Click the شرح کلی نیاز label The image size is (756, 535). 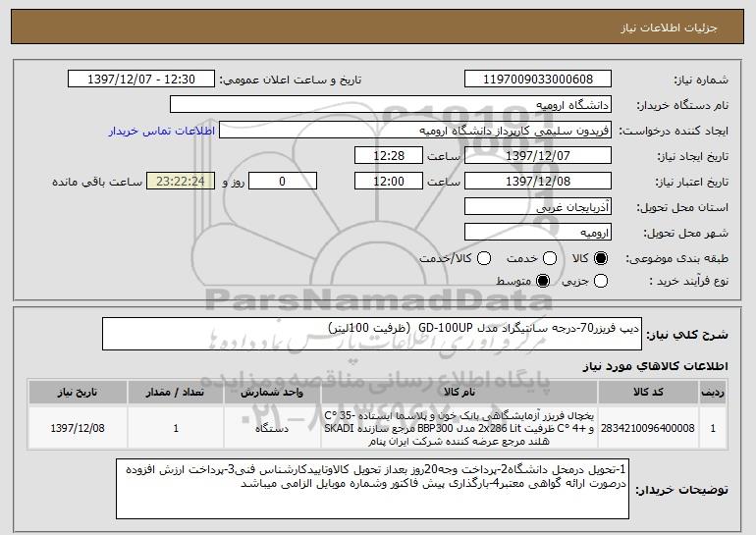tap(687, 334)
